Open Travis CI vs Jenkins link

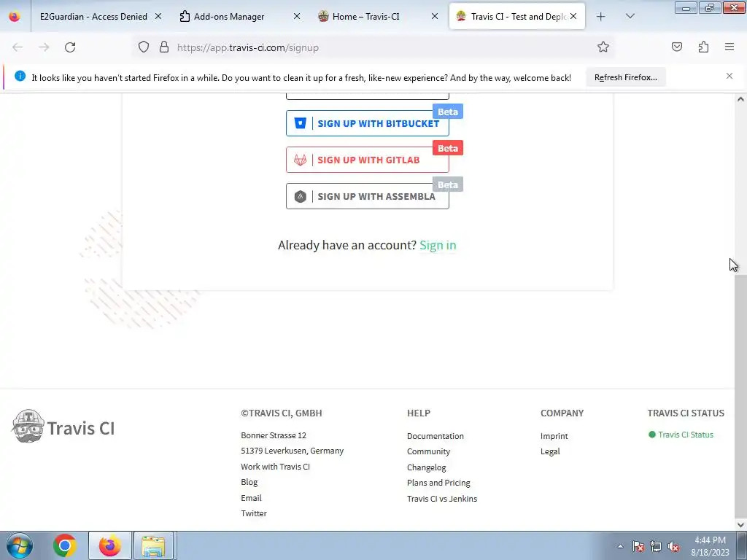click(441, 499)
